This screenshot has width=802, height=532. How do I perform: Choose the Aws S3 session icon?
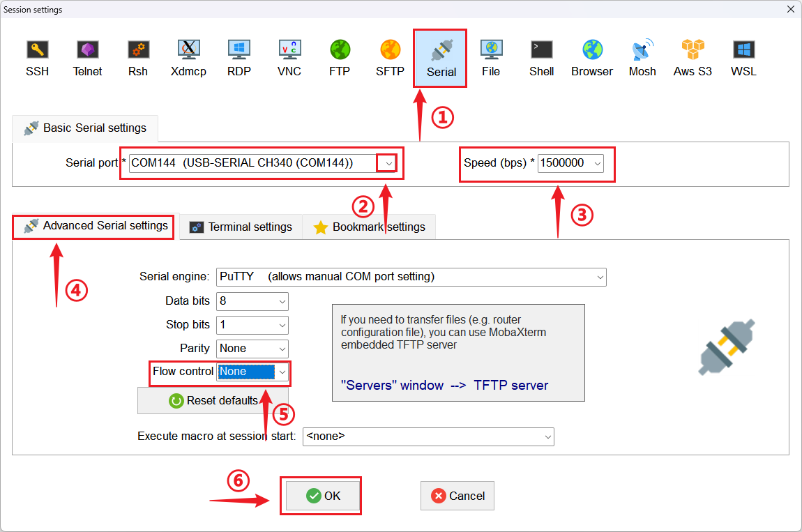[693, 57]
